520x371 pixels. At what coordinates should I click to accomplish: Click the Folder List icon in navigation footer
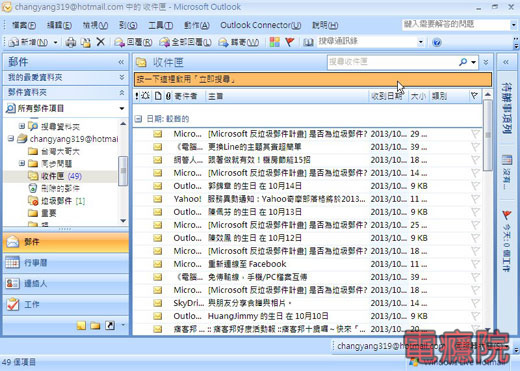coord(95,325)
